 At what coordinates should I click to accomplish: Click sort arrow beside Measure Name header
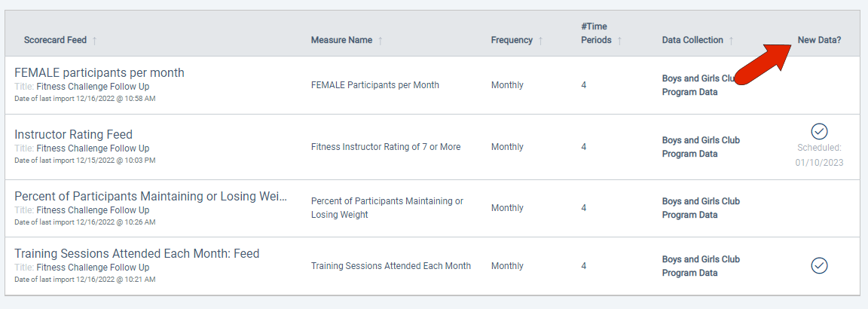click(380, 41)
